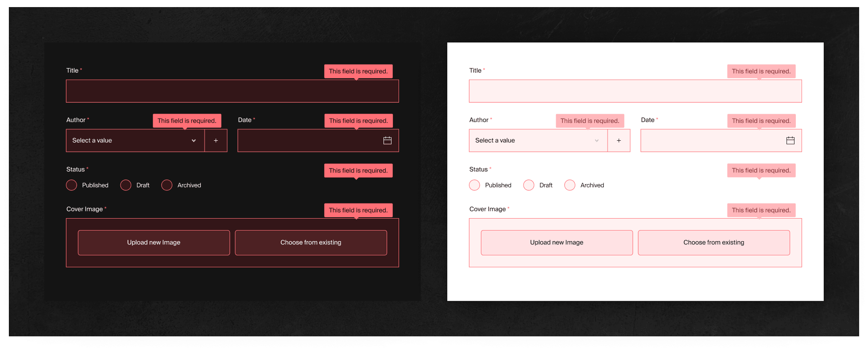Screen dimensions: 868x350
Task: Click Date error tooltip in light form
Action: [x=761, y=121]
